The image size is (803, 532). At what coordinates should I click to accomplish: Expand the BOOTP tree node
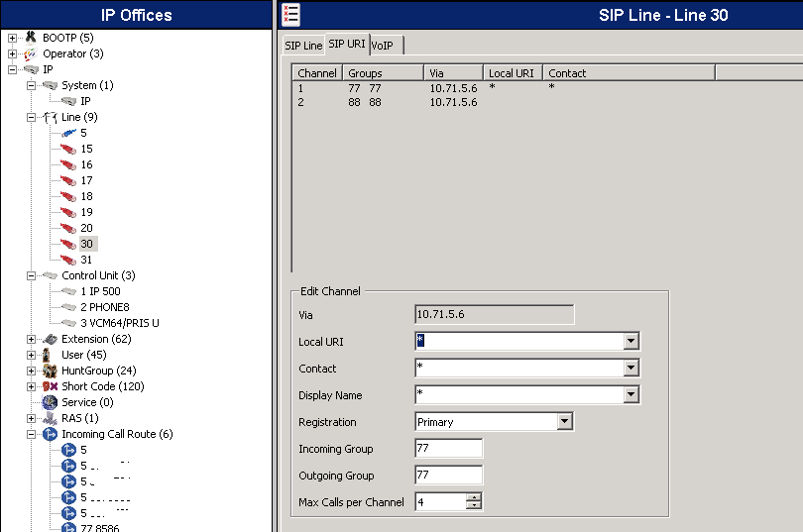12,38
